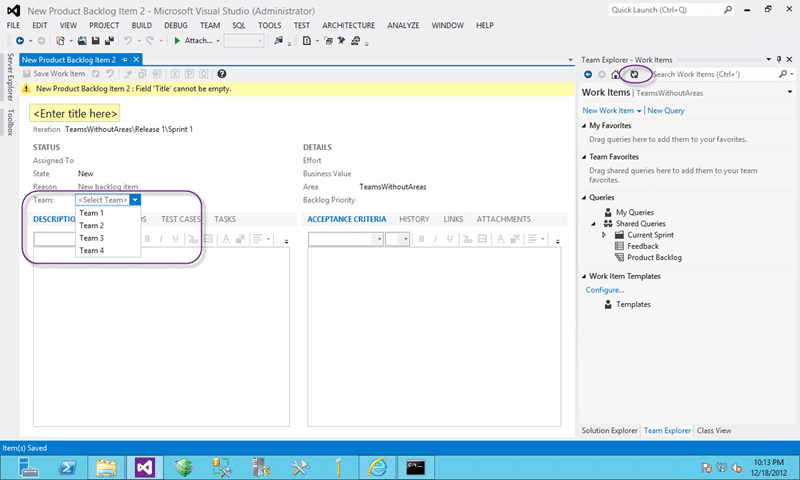Open the TEAM menu
Viewport: 800px width, 480px height.
pyautogui.click(x=210, y=26)
